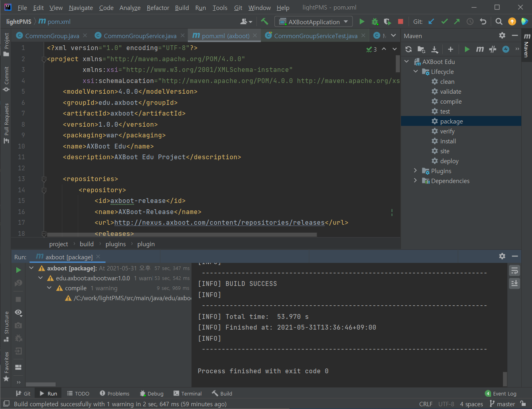Git update project blue arrow
Image resolution: width=532 pixels, height=409 pixels.
[432, 21]
